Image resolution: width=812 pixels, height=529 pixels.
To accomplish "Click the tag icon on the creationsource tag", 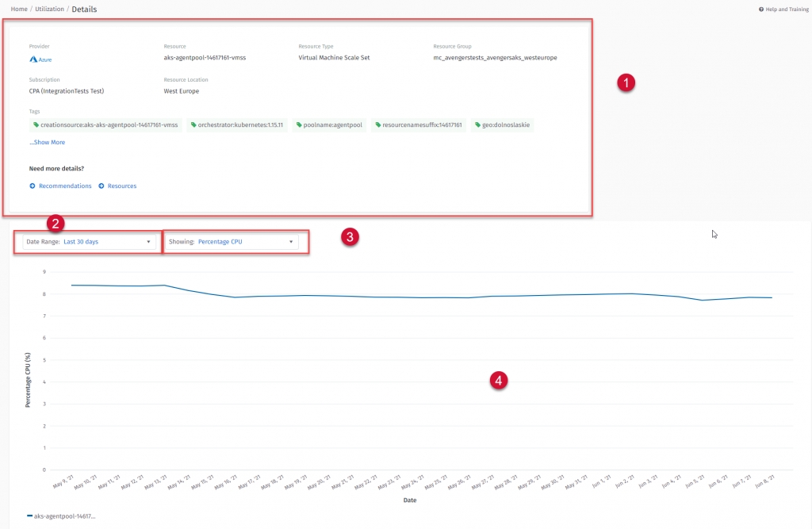I will [36, 125].
